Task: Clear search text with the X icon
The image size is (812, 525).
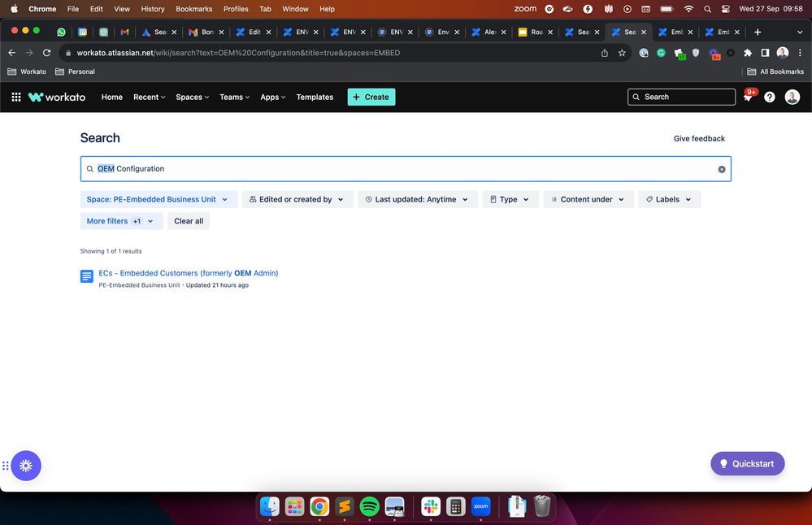Action: 722,169
